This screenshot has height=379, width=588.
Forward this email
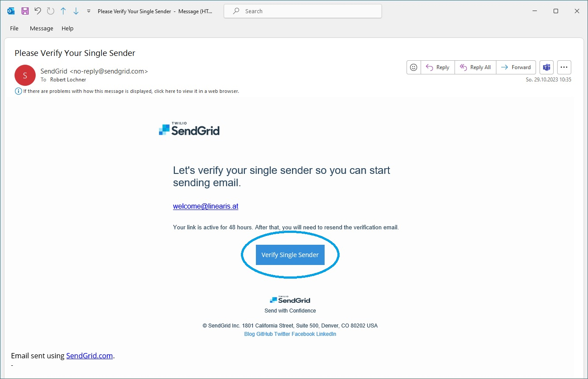click(x=516, y=67)
